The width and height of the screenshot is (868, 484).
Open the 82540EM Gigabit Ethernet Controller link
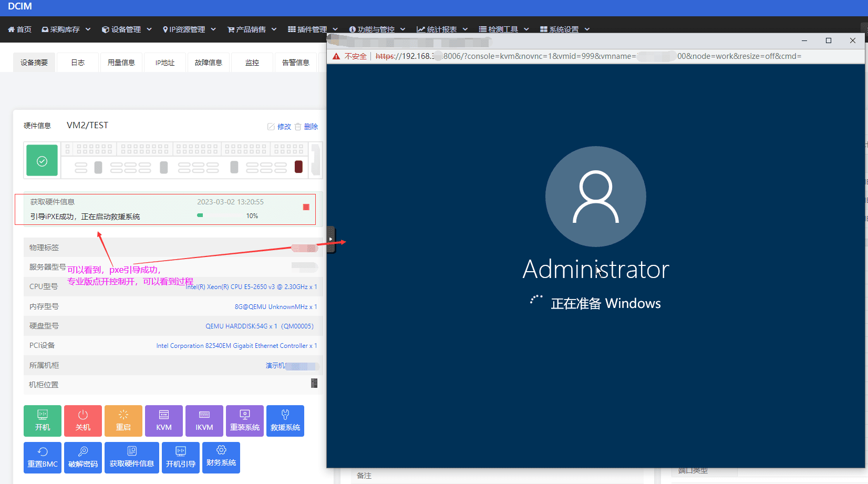click(236, 346)
